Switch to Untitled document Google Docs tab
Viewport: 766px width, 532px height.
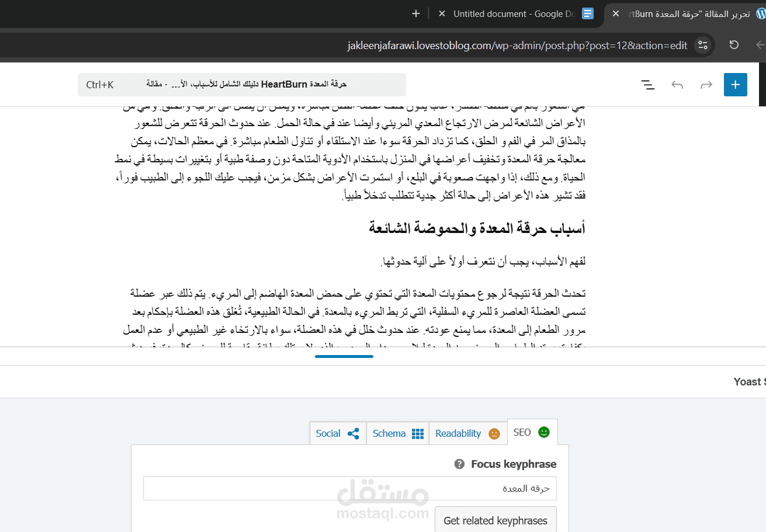pos(516,13)
